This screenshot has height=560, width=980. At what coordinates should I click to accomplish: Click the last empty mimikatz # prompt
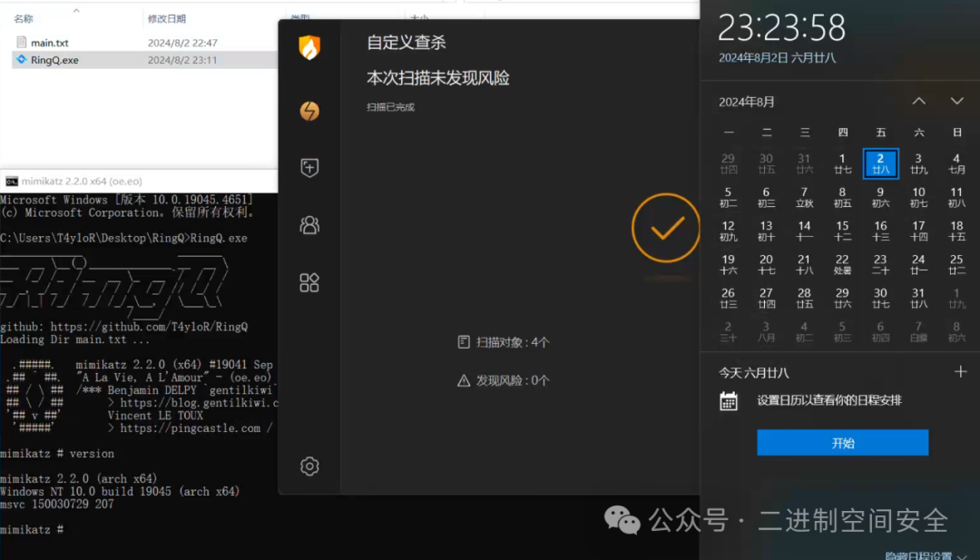tap(32, 529)
